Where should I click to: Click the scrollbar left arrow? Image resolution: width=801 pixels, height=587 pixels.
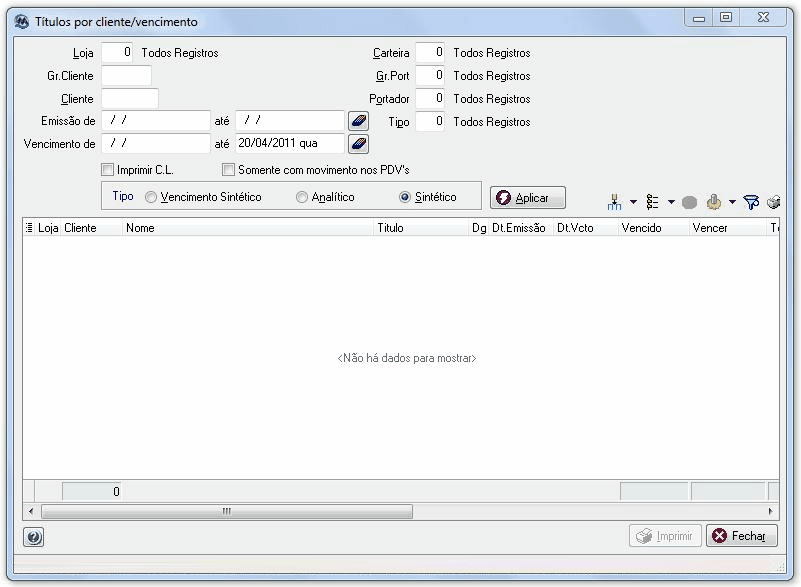click(31, 511)
